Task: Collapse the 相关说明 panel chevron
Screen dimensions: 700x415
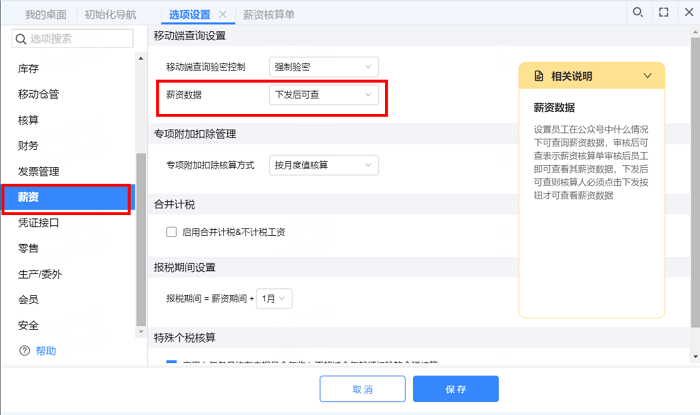Action: click(648, 76)
